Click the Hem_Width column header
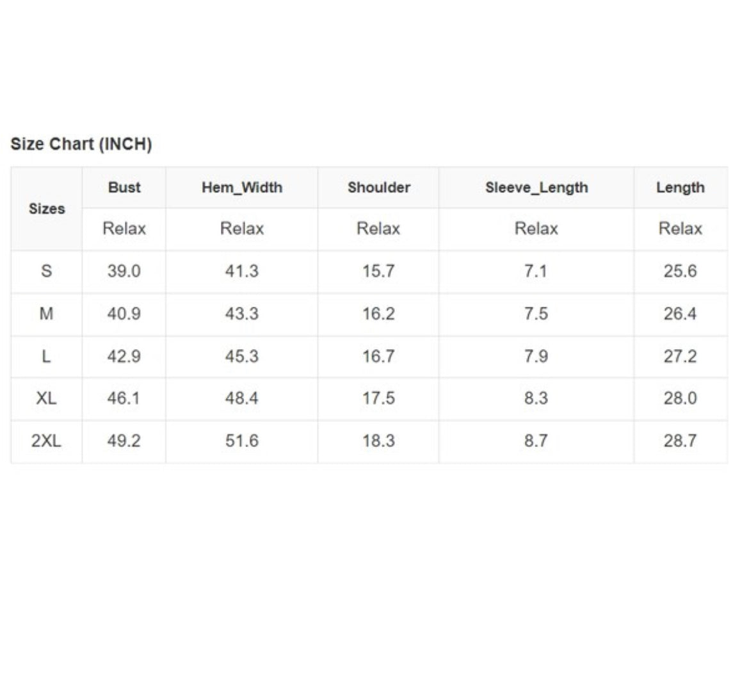Image resolution: width=749 pixels, height=700 pixels. click(242, 188)
